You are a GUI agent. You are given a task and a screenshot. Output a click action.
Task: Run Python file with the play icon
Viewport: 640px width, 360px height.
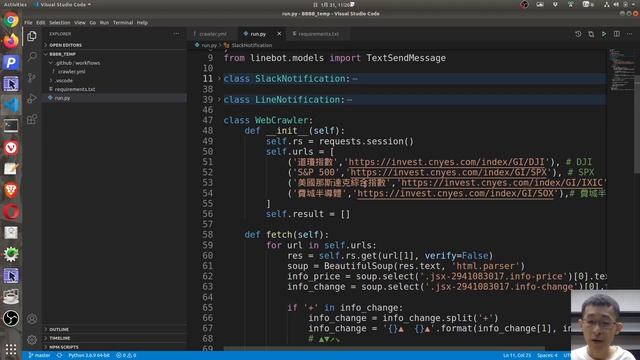[x=604, y=34]
